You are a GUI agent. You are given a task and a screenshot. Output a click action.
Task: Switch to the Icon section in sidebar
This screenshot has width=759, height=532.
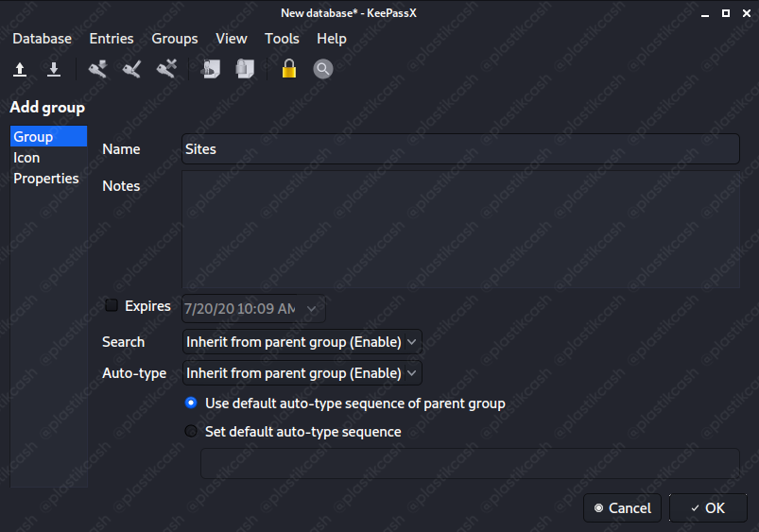click(x=26, y=158)
